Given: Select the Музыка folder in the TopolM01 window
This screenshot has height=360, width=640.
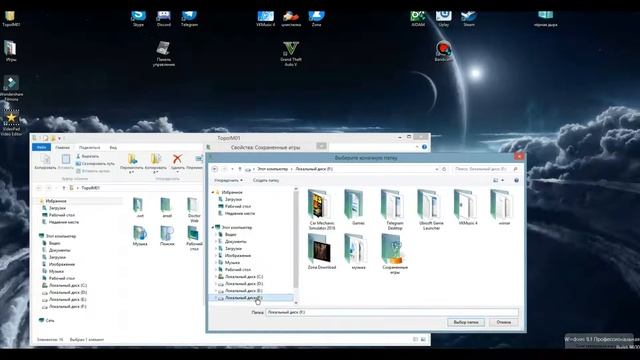Looking at the screenshot, I should click(x=140, y=236).
